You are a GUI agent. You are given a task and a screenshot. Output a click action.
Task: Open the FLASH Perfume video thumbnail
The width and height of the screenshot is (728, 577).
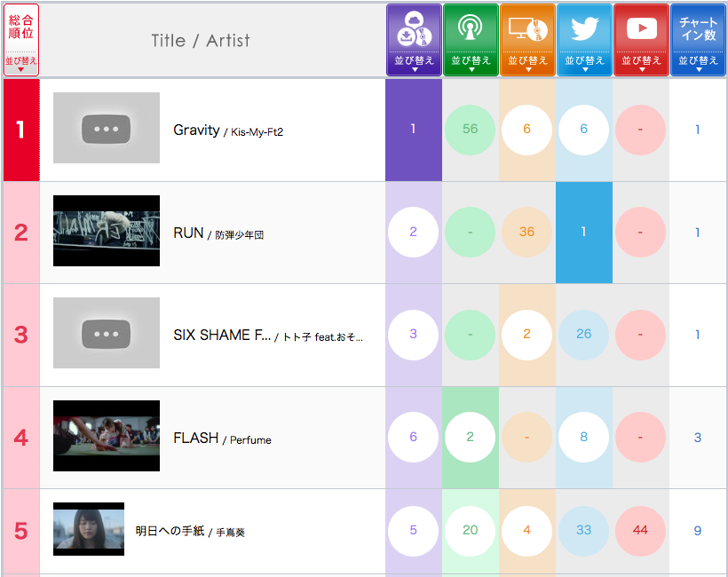[107, 436]
